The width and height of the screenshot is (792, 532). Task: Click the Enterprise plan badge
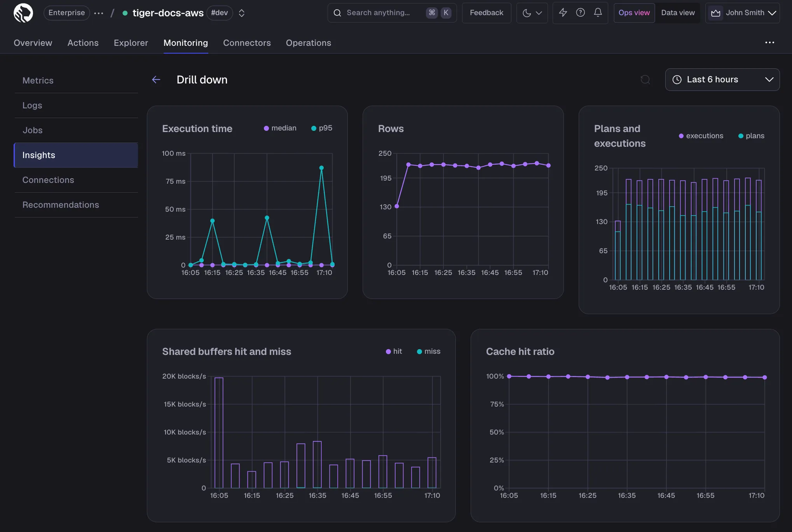(x=66, y=13)
